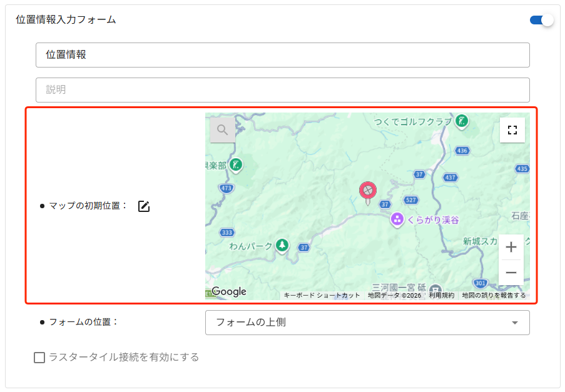Image resolution: width=565 pixels, height=392 pixels.
Task: Click the フォームの位置 label text
Action: point(84,322)
